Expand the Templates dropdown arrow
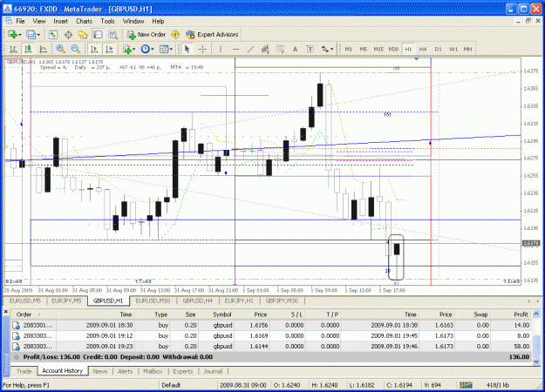This screenshot has width=545, height=392. pyautogui.click(x=171, y=50)
